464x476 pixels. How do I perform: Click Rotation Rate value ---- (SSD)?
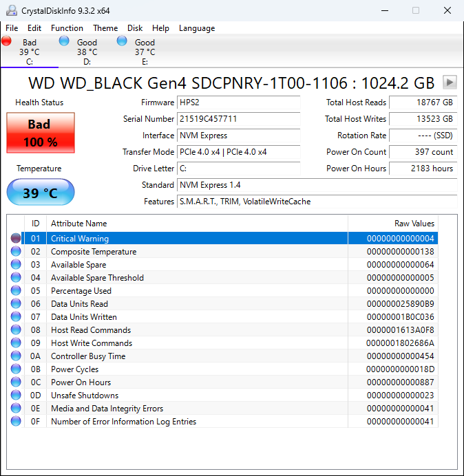[x=423, y=136]
